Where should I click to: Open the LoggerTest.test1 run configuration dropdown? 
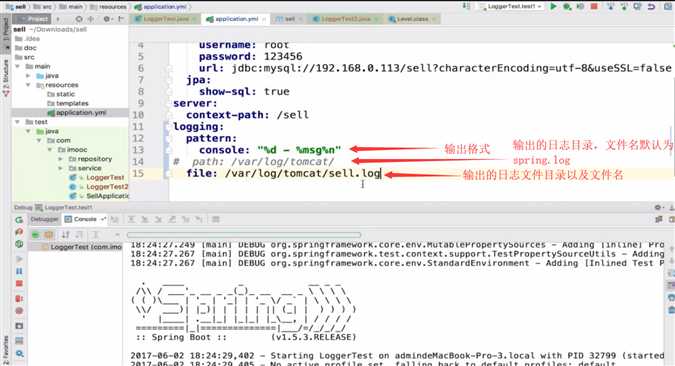coord(511,6)
